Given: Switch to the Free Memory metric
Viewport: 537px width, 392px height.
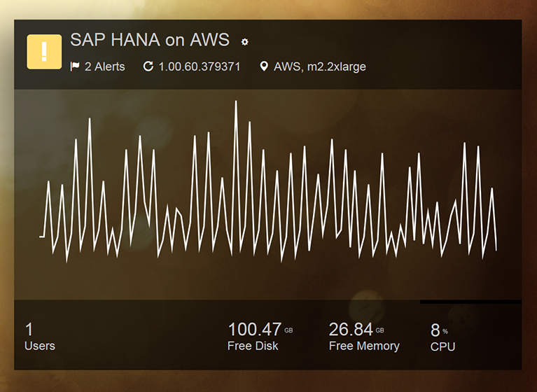Looking at the screenshot, I should point(364,346).
